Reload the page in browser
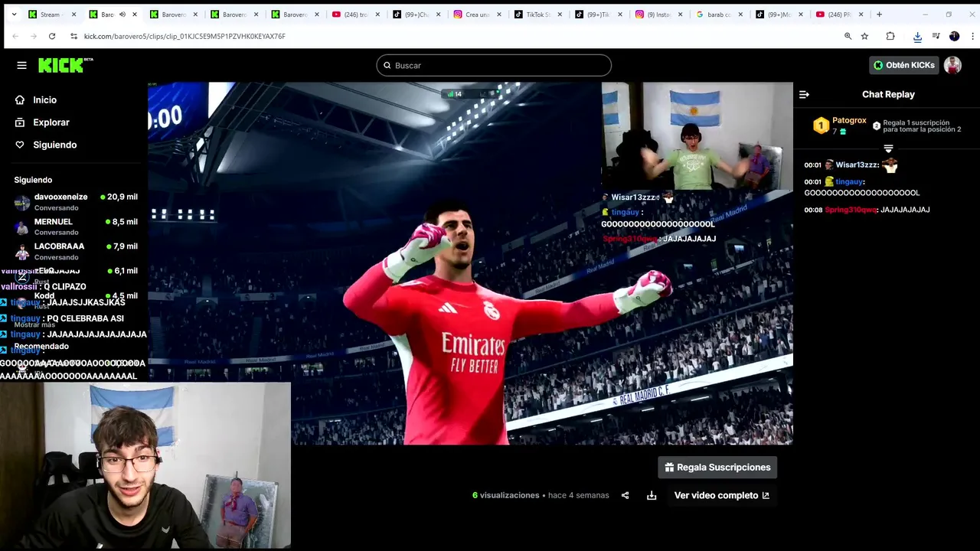 point(52,36)
